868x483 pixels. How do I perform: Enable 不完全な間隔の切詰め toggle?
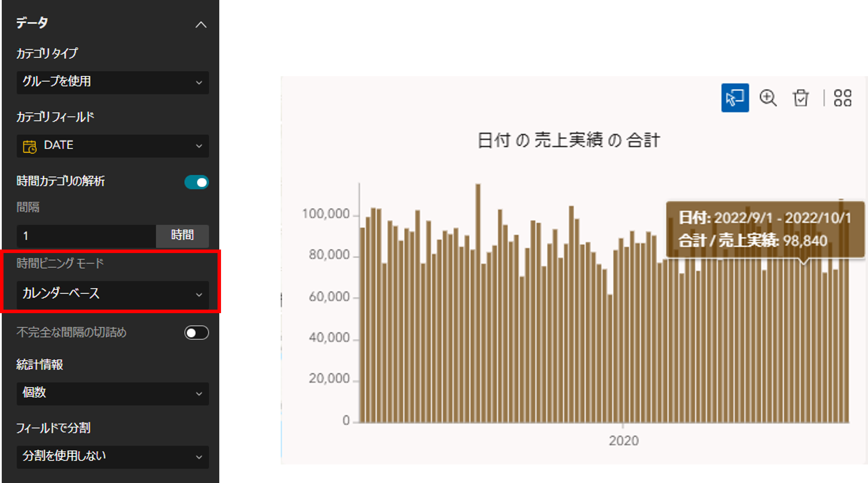point(197,333)
